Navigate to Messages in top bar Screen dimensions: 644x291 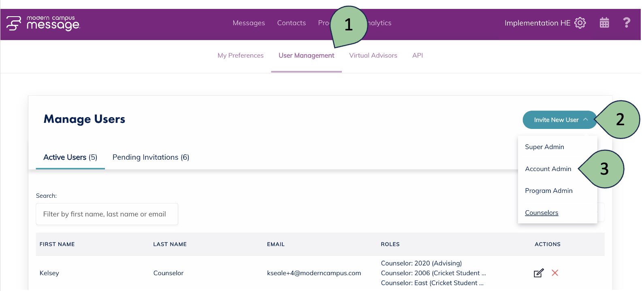pos(249,23)
